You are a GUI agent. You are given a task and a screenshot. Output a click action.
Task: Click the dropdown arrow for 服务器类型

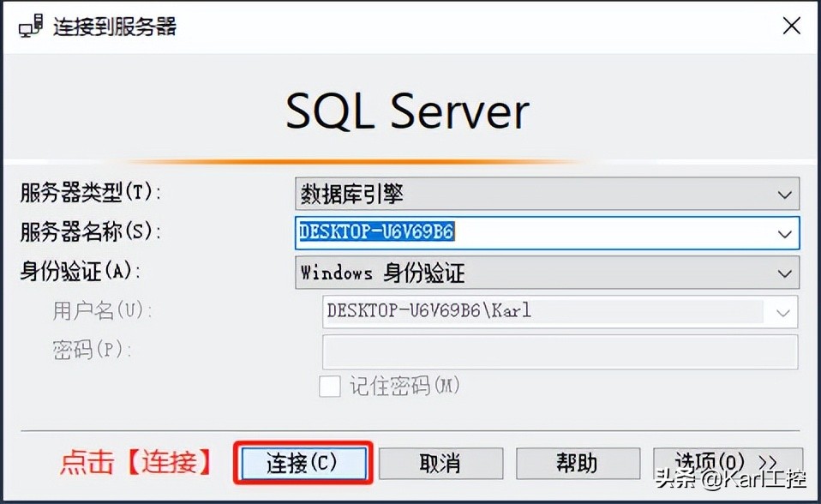[x=785, y=193]
